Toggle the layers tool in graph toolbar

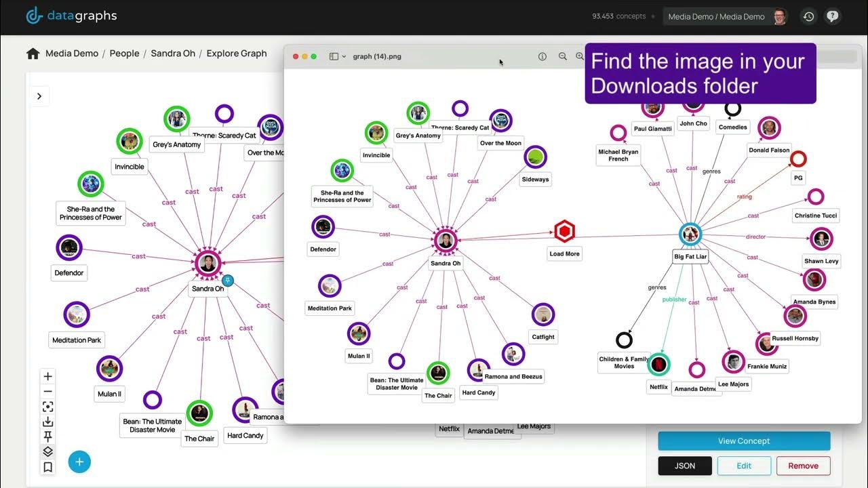(47, 452)
